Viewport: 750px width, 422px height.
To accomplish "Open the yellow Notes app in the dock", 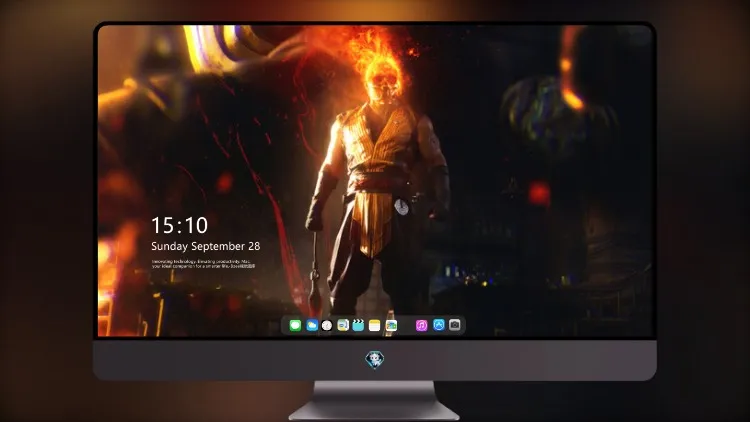I will (375, 325).
